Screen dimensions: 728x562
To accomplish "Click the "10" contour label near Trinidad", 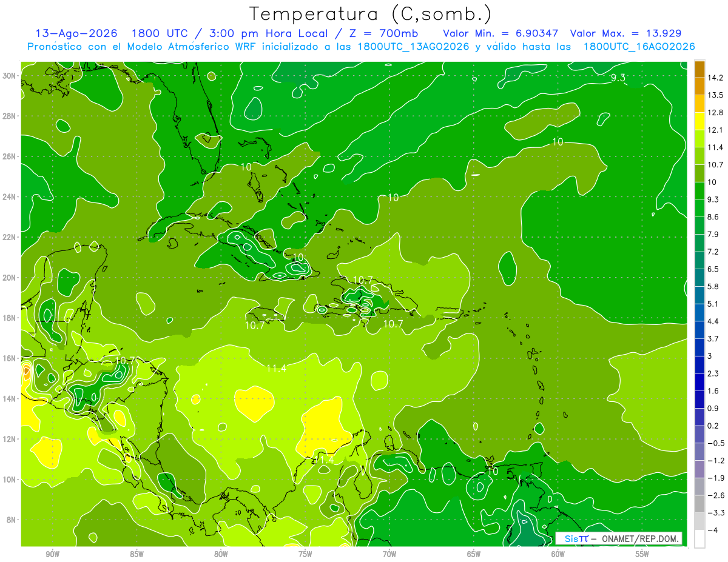I will (x=492, y=470).
